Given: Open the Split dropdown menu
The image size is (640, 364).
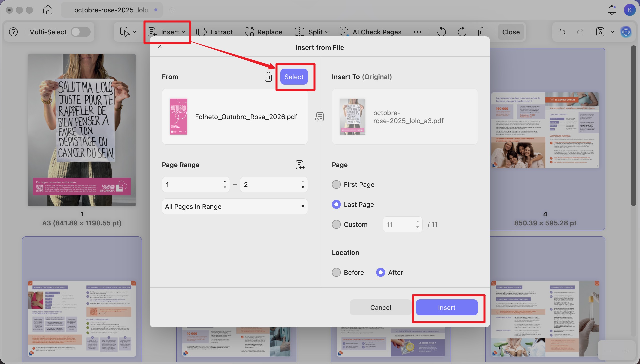Looking at the screenshot, I should coord(312,32).
